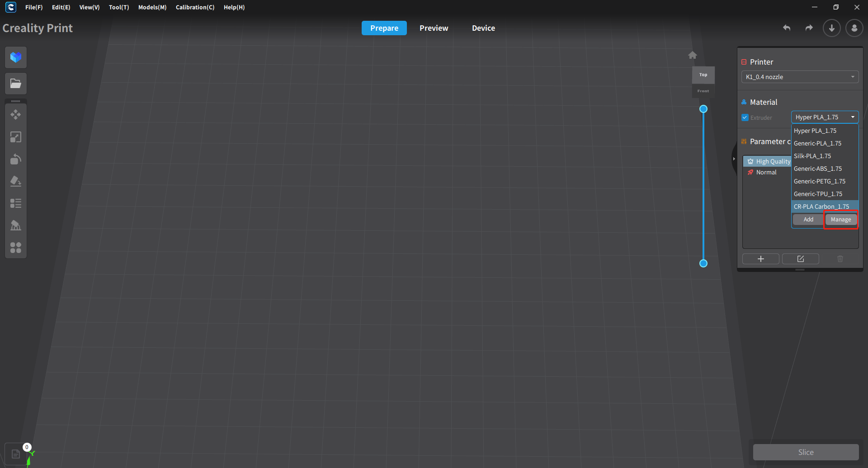Collapse the Hyper PLA_1.75 material dropdown
The image size is (868, 468).
pos(825,117)
